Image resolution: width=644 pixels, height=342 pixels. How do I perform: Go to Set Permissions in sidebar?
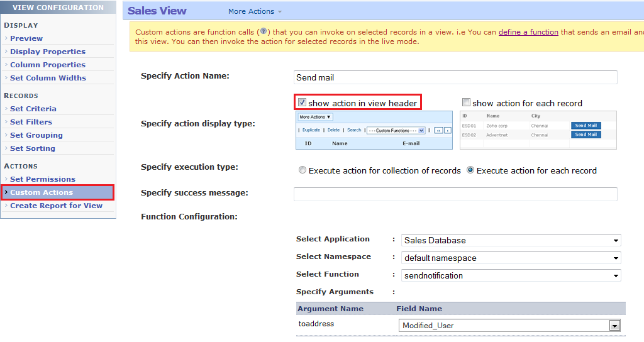click(43, 179)
